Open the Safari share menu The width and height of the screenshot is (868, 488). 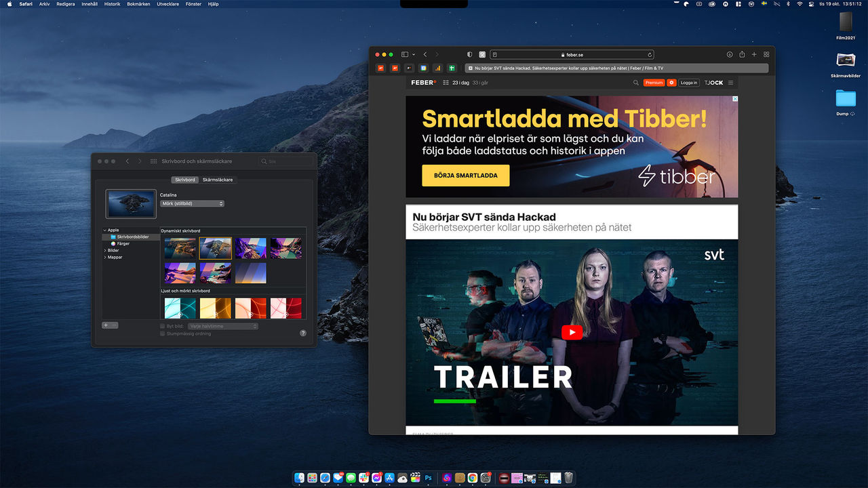pyautogui.click(x=742, y=54)
